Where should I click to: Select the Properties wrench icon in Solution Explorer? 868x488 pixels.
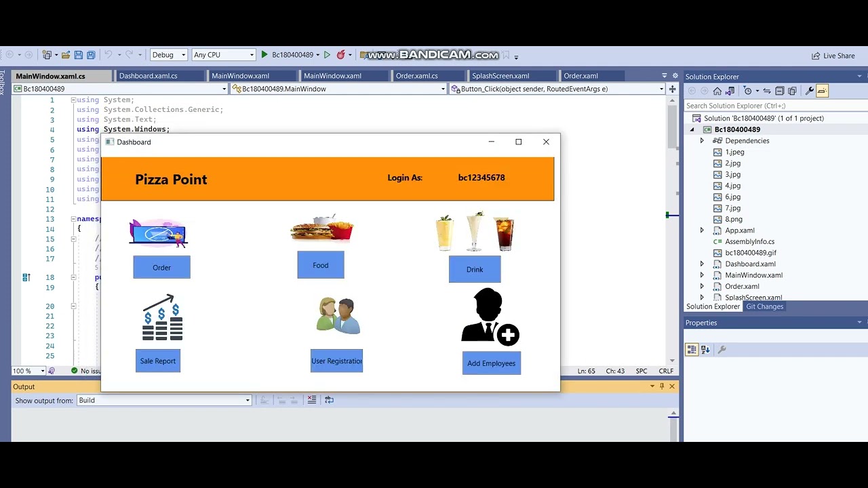(809, 91)
